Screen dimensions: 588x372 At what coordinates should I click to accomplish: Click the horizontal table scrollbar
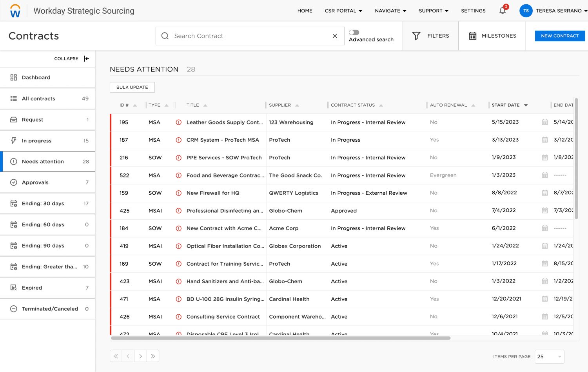click(x=281, y=338)
